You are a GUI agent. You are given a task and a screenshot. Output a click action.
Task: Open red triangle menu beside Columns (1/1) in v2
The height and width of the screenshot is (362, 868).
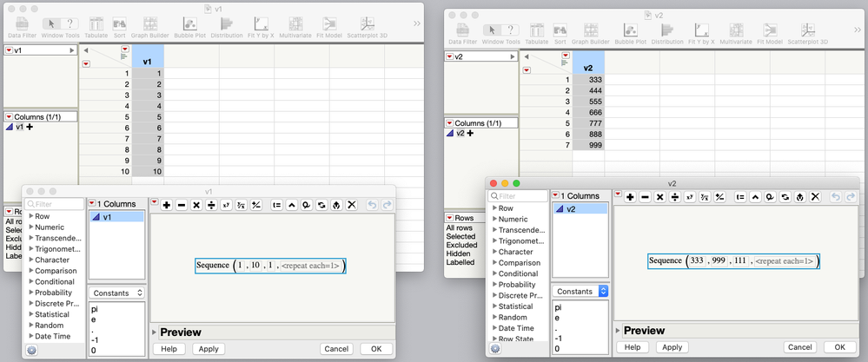pos(451,123)
